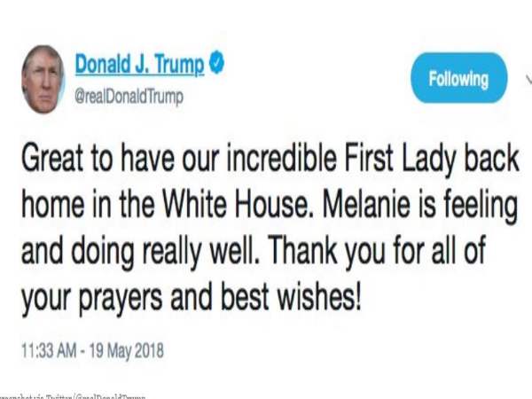Open the 11:33 AM tweet timestamp
The height and width of the screenshot is (399, 532).
[x=49, y=350]
